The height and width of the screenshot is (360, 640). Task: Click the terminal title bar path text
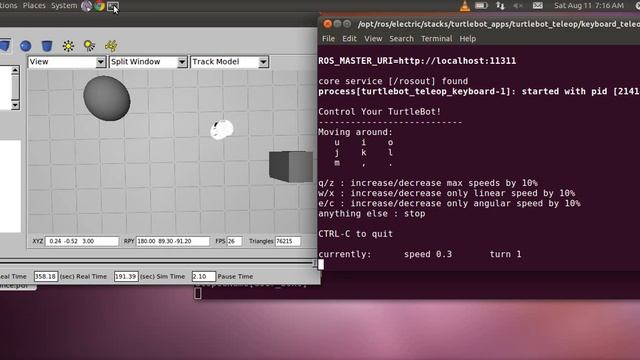(499, 24)
